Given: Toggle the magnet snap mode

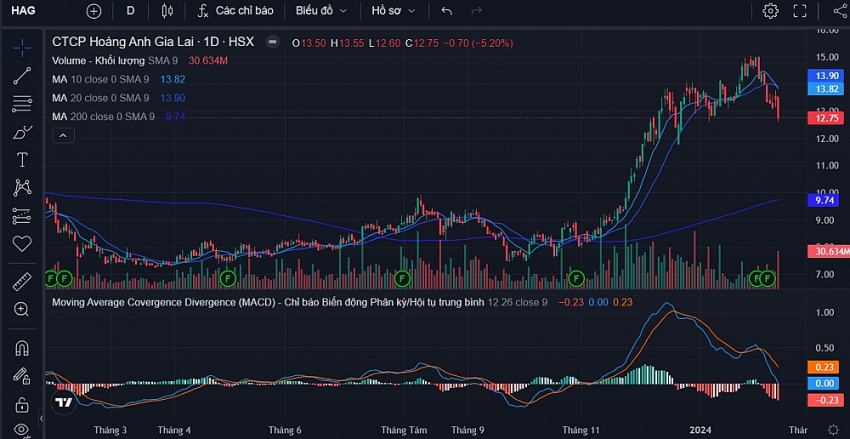Looking at the screenshot, I should click(22, 348).
